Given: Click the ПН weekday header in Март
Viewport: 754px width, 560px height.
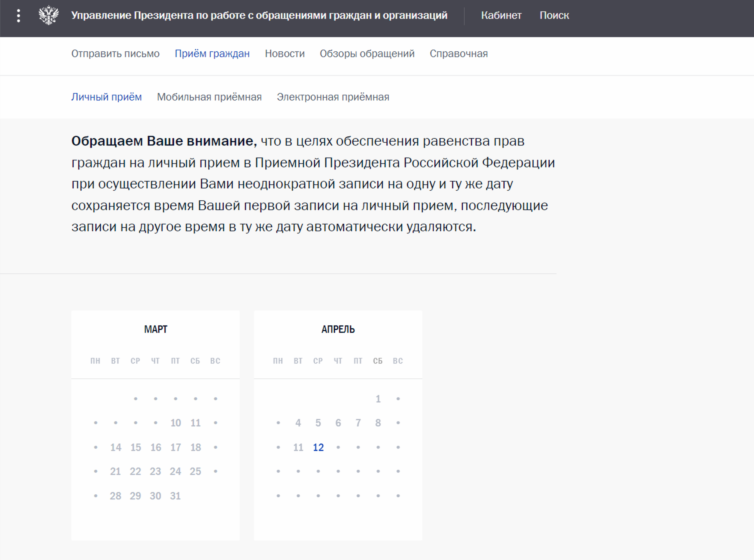Looking at the screenshot, I should click(95, 361).
